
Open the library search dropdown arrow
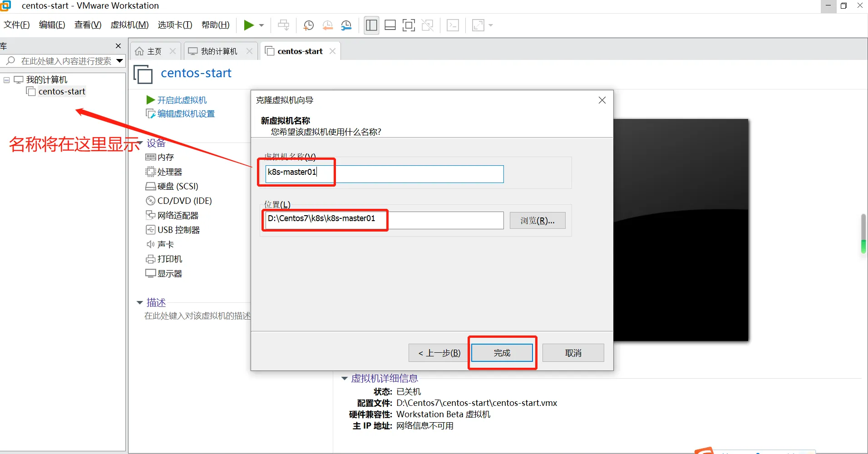point(120,61)
